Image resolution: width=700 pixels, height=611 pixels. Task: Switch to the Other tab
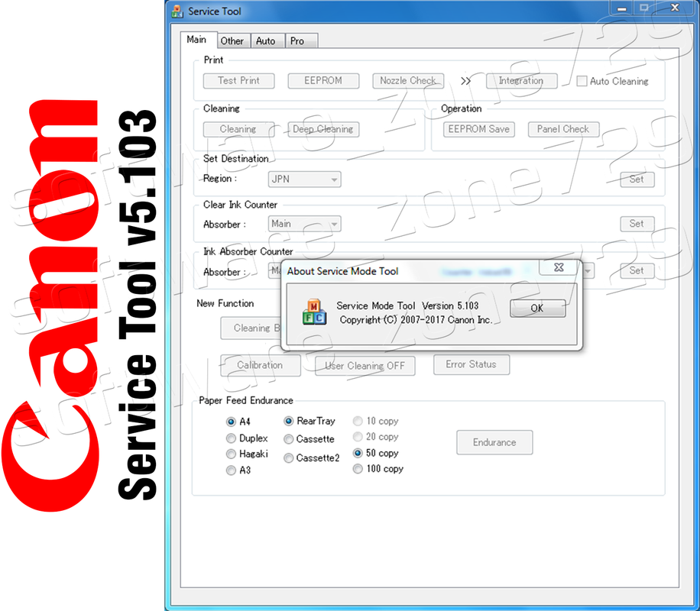(232, 41)
